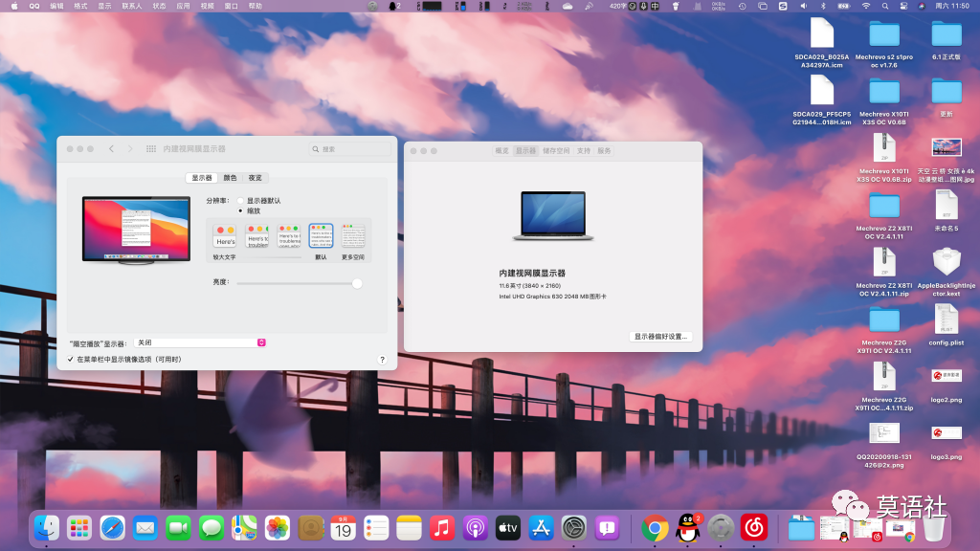Click System Preferences gear in dock
The height and width of the screenshot is (551, 980).
pyautogui.click(x=574, y=528)
